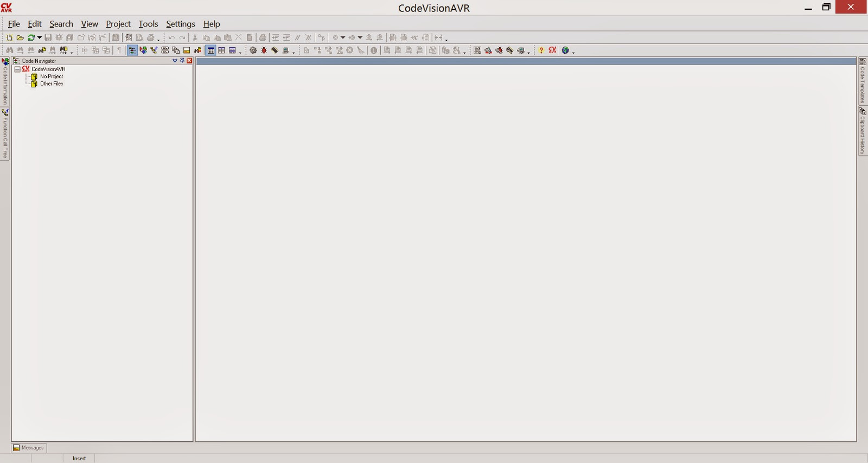Click the Redo arrow icon
Viewport: 868px width, 463px height.
(182, 37)
